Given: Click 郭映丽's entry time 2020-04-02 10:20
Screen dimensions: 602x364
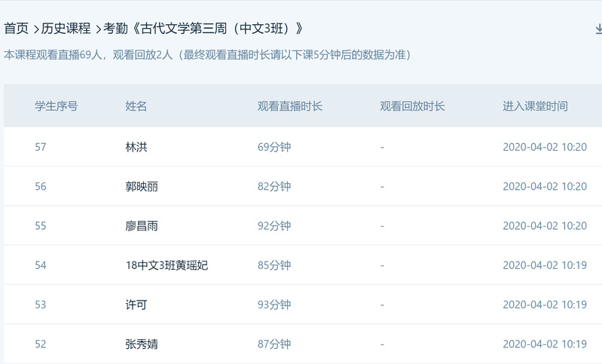Looking at the screenshot, I should point(545,186).
